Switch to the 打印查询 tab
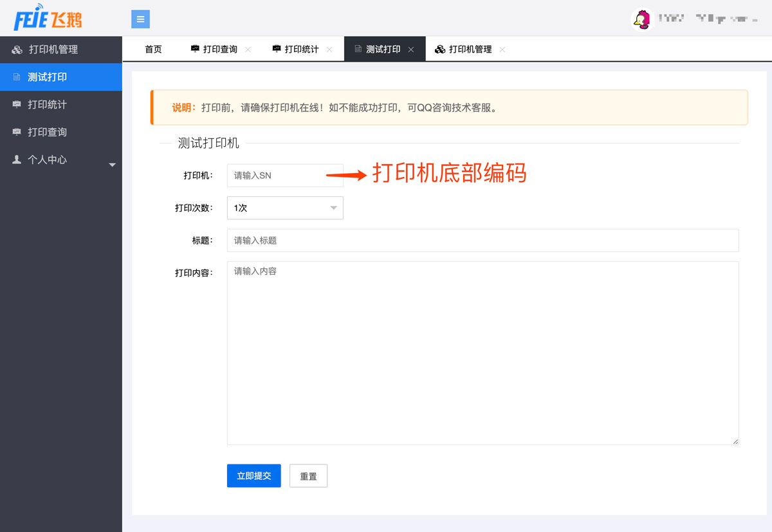This screenshot has width=772, height=532. tap(219, 50)
